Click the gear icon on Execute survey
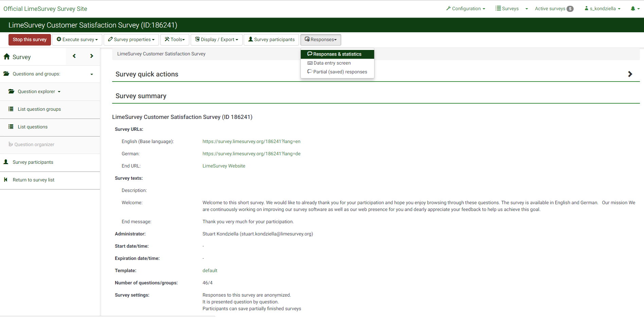This screenshot has width=644, height=317. click(59, 39)
